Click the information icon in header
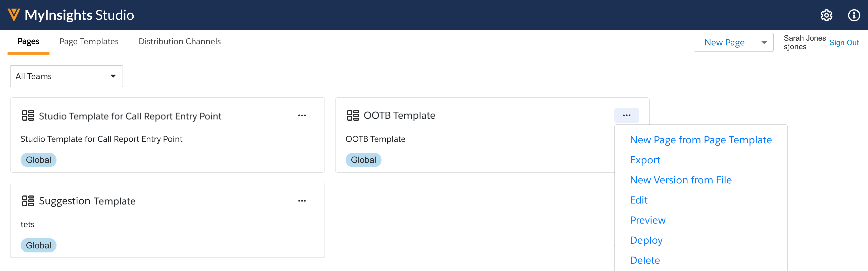This screenshot has height=271, width=868. click(x=853, y=15)
